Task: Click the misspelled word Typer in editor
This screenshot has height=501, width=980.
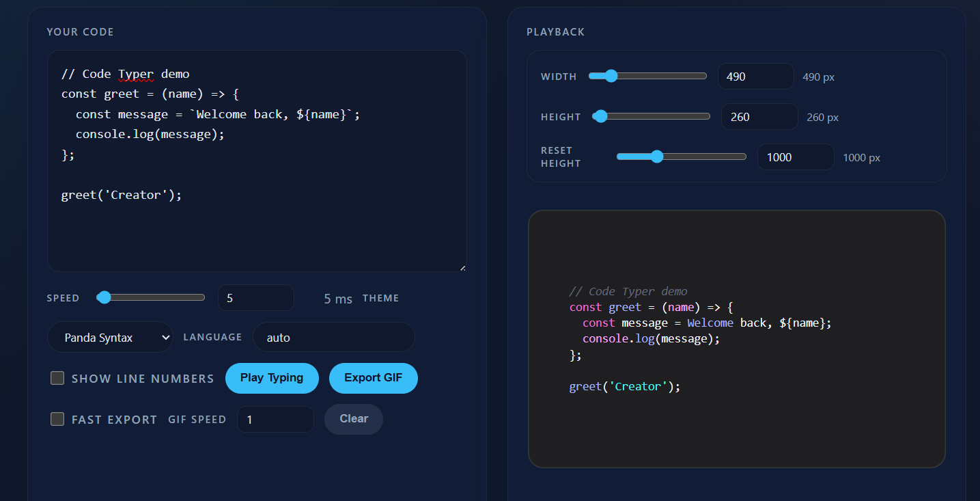Action: pyautogui.click(x=136, y=74)
